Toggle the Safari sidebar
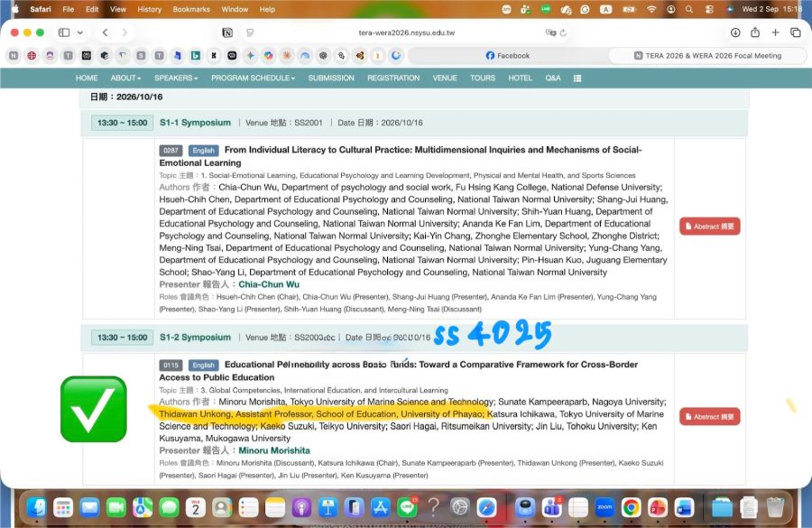 click(x=64, y=32)
